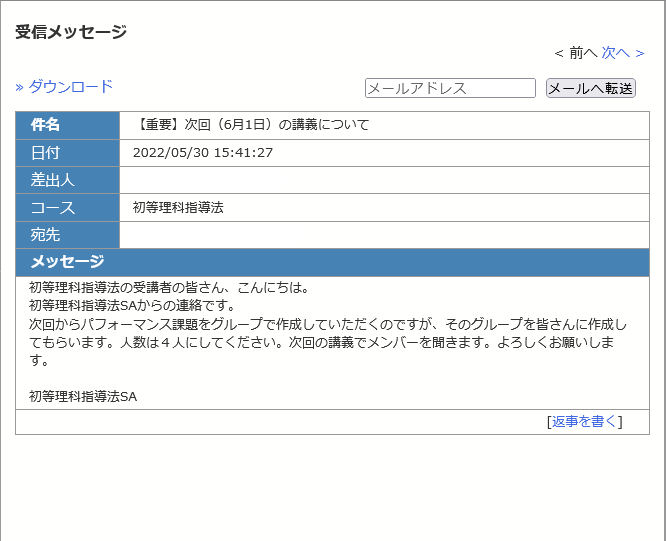
Task: Select the 件名 row header
Action: 67,125
